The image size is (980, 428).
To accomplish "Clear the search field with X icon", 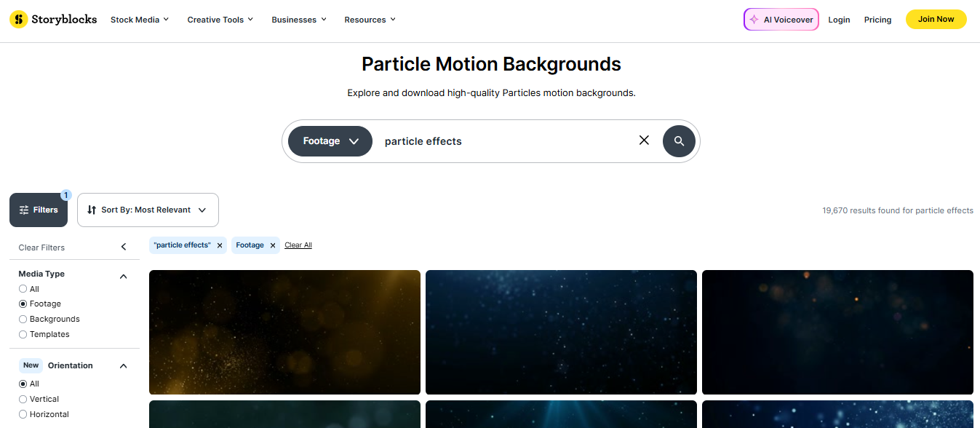I will [644, 140].
